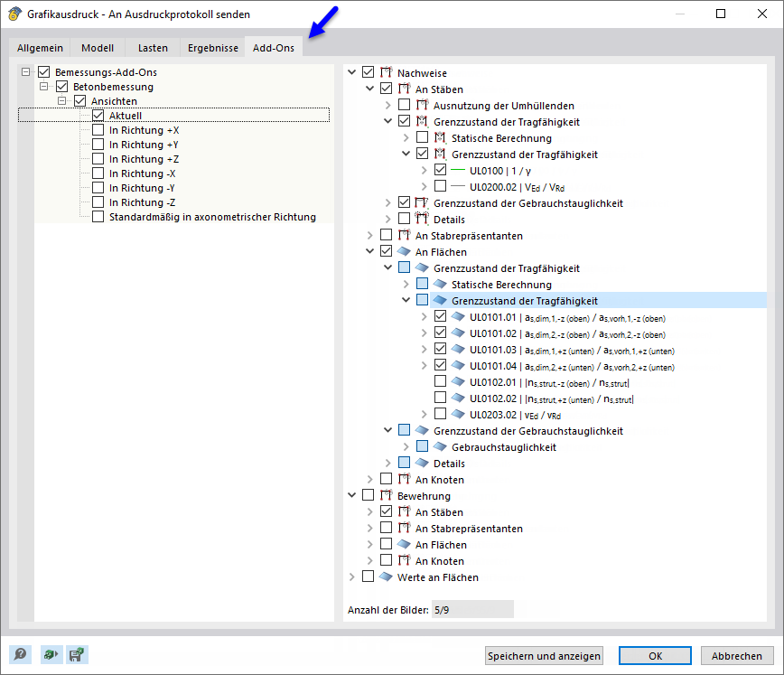
Task: Collapse Nachweise An Flächen node
Action: [x=370, y=251]
